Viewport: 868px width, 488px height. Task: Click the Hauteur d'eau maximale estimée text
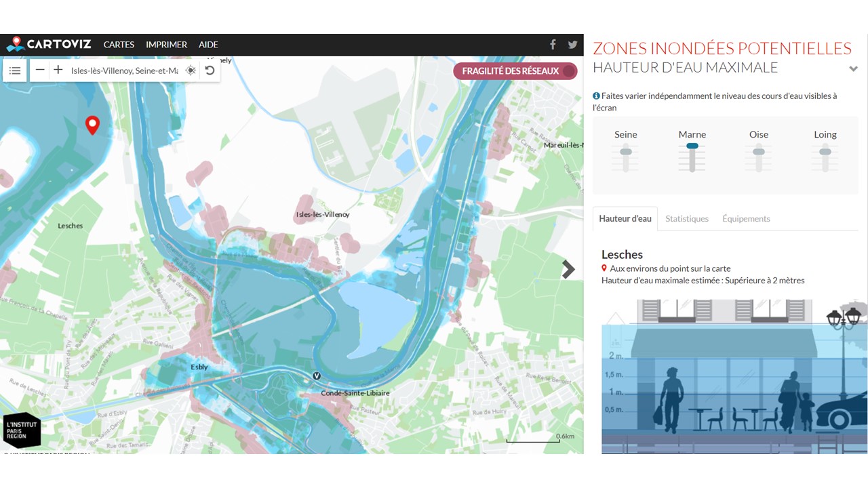[703, 280]
